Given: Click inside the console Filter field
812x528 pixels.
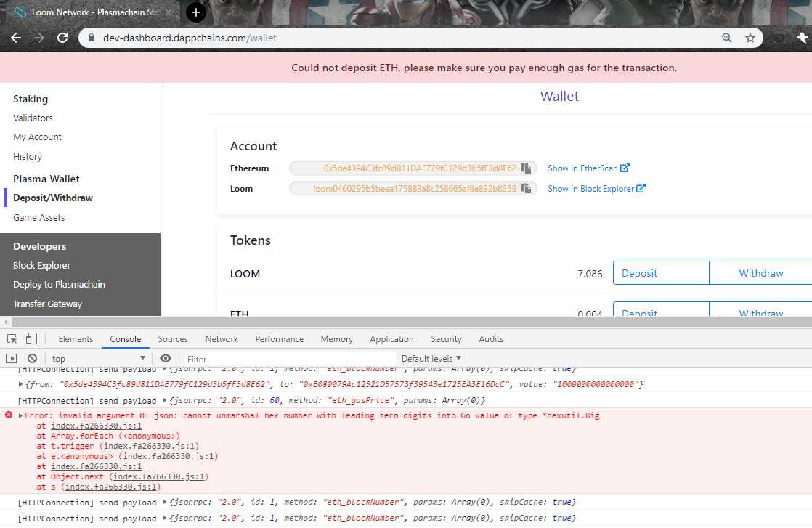Looking at the screenshot, I should pos(291,358).
